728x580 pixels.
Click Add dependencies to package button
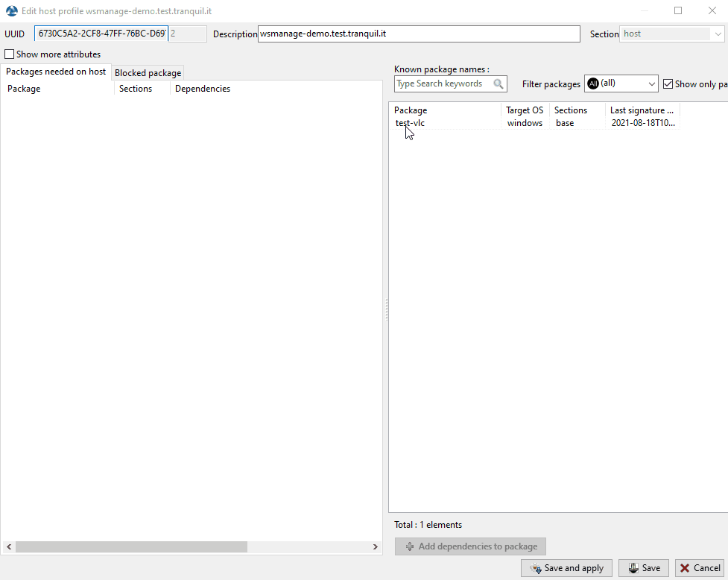click(x=470, y=546)
